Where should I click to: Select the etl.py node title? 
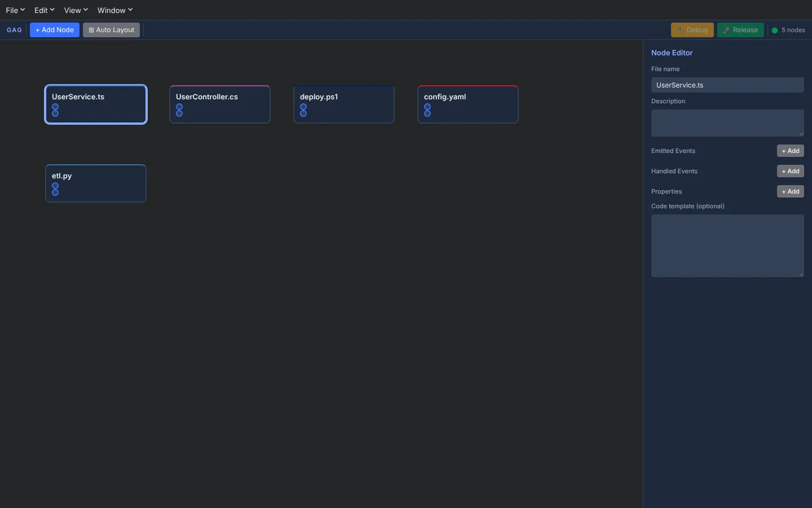(x=61, y=176)
